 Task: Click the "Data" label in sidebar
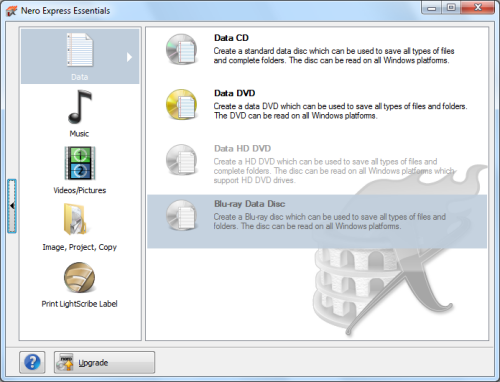click(80, 77)
